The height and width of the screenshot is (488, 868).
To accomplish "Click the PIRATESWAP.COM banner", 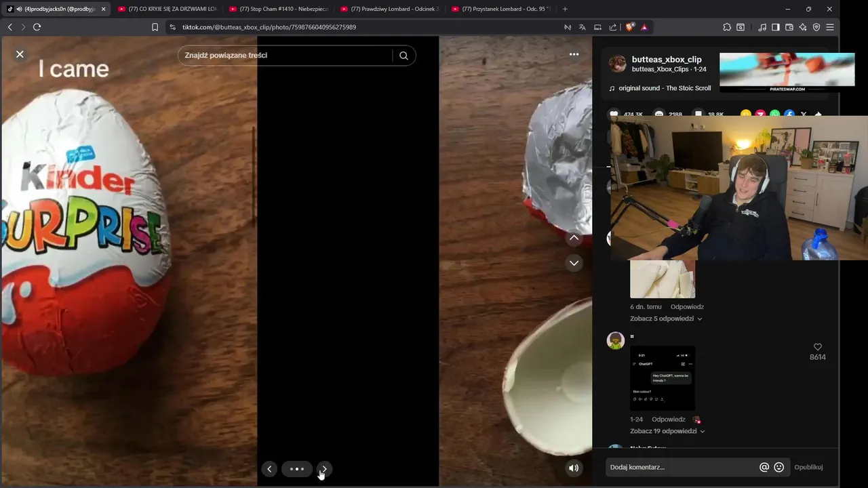I will pos(787,73).
